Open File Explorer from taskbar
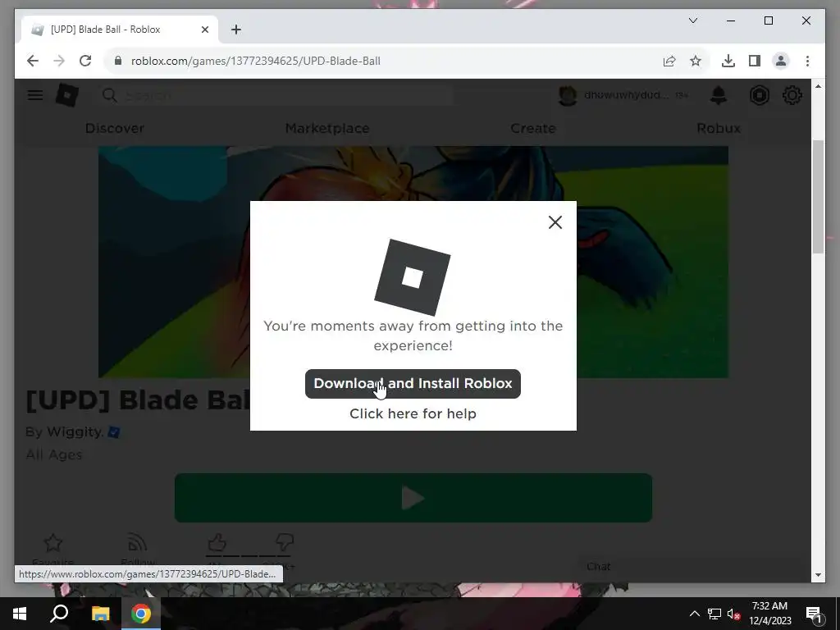This screenshot has height=630, width=840. (100, 614)
